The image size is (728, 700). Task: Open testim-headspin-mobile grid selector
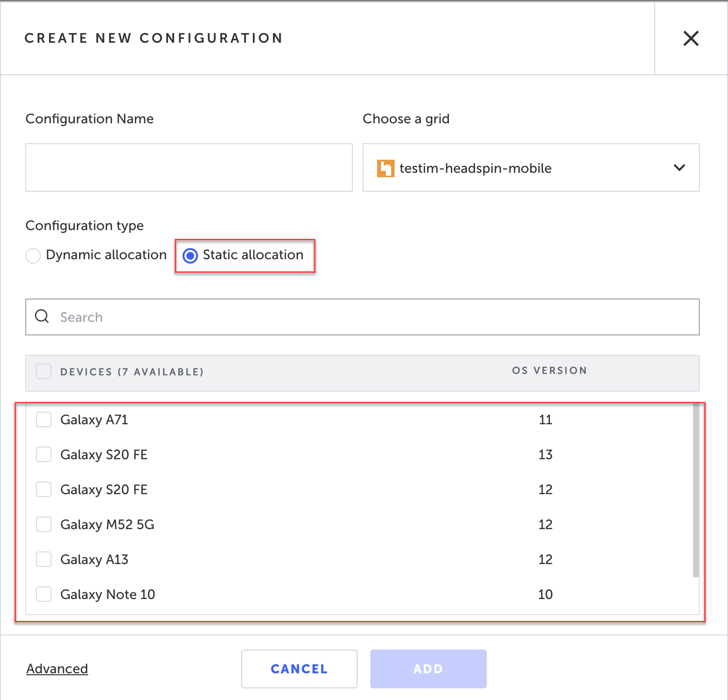click(530, 168)
